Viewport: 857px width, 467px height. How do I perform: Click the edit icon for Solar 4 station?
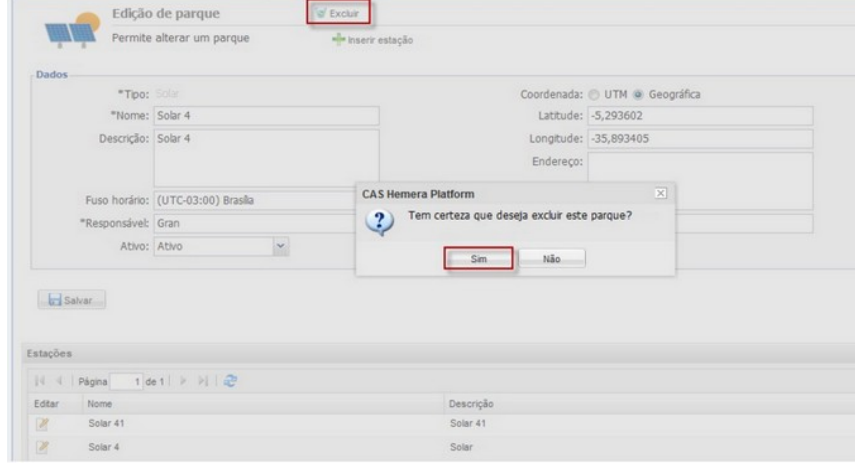coord(42,445)
